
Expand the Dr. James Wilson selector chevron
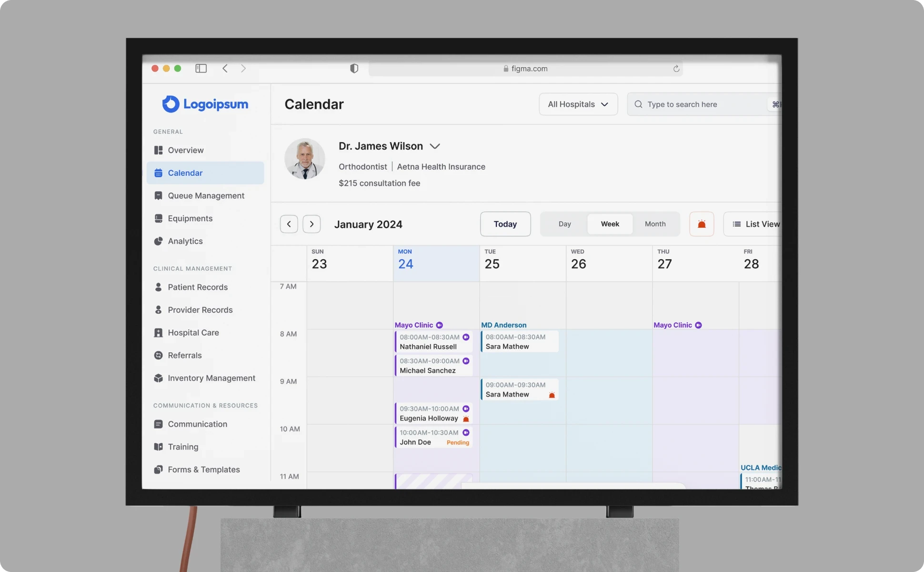tap(434, 146)
